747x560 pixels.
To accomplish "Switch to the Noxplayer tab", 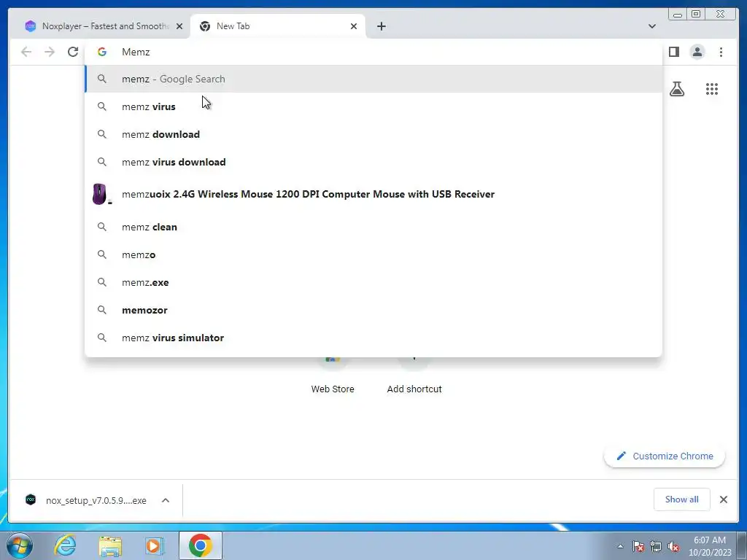I will pos(104,26).
